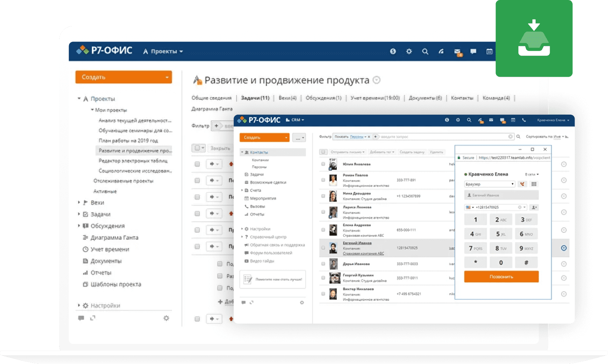Open the settings gear in Projects header

409,51
